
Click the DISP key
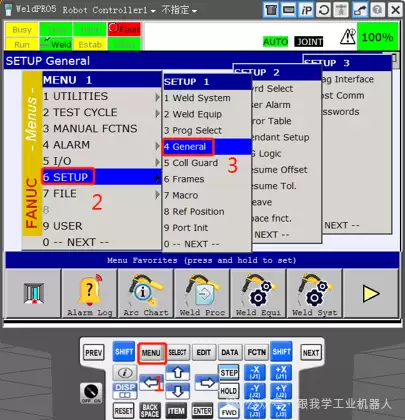coord(125,391)
